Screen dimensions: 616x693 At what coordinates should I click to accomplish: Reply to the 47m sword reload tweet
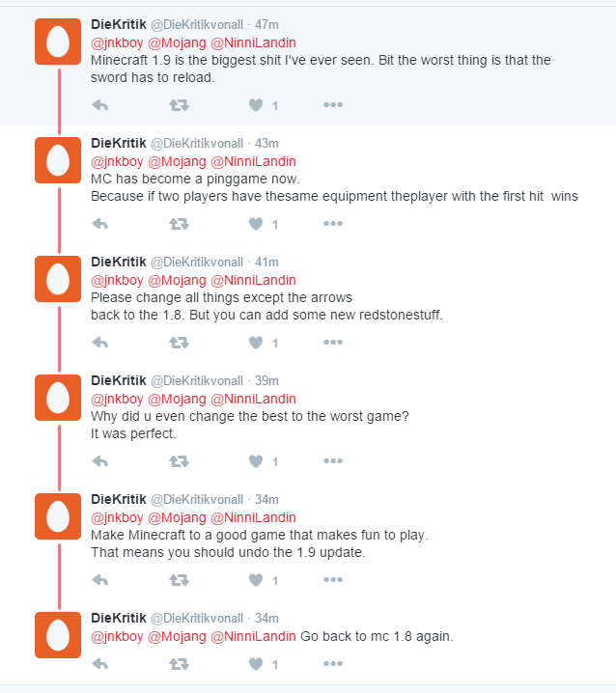click(100, 105)
